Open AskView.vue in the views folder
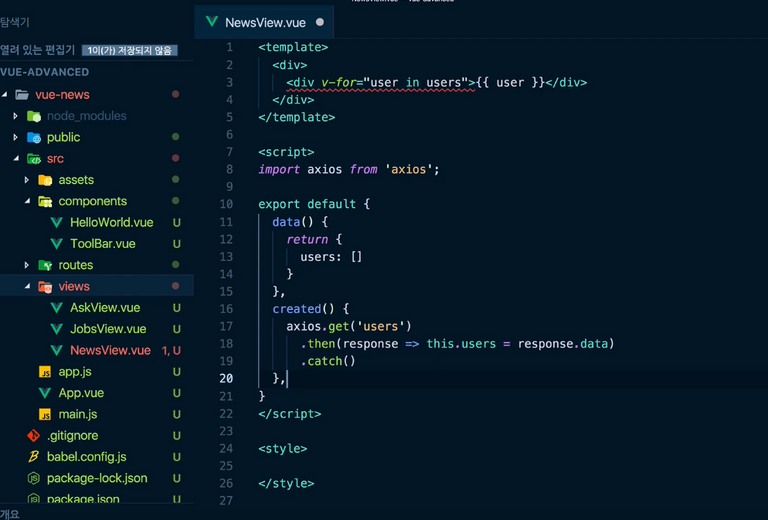The width and height of the screenshot is (768, 520). click(105, 308)
